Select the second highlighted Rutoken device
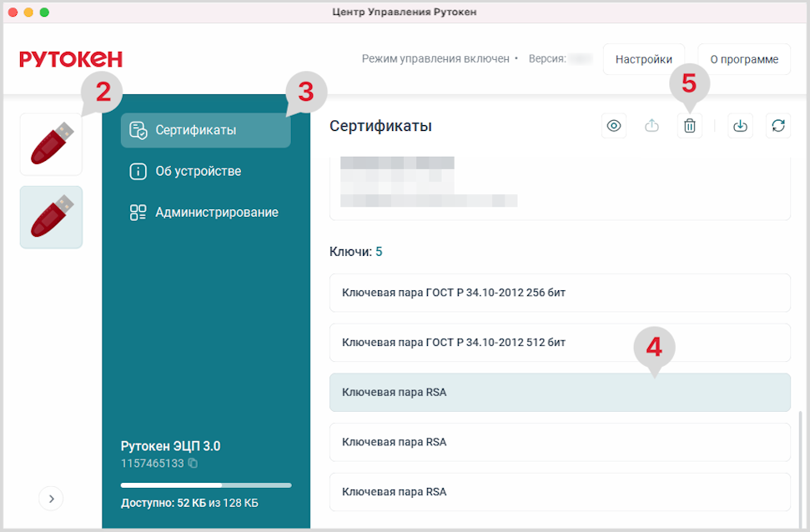The height and width of the screenshot is (532, 810). pos(51,217)
